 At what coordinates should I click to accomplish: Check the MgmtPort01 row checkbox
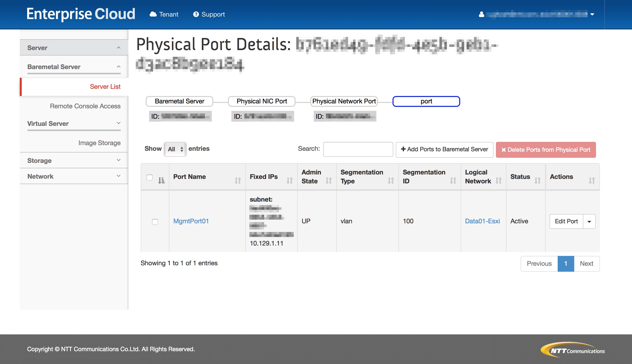click(x=155, y=222)
